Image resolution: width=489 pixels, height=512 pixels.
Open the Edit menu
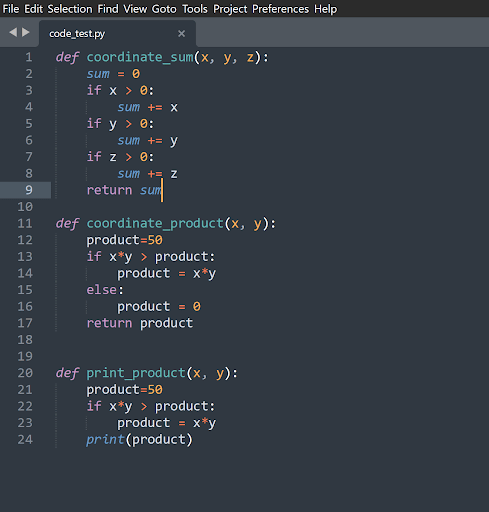click(33, 9)
